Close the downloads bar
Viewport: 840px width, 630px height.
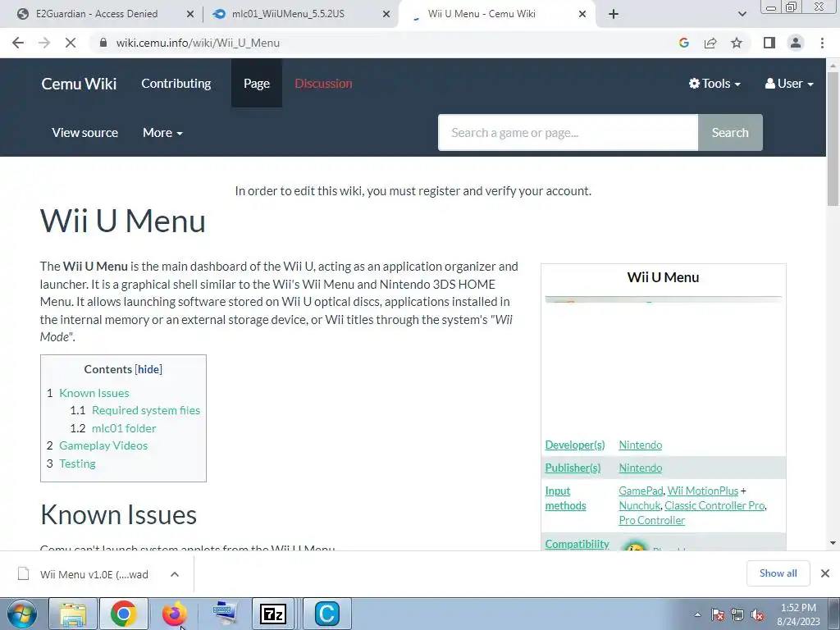pos(825,573)
